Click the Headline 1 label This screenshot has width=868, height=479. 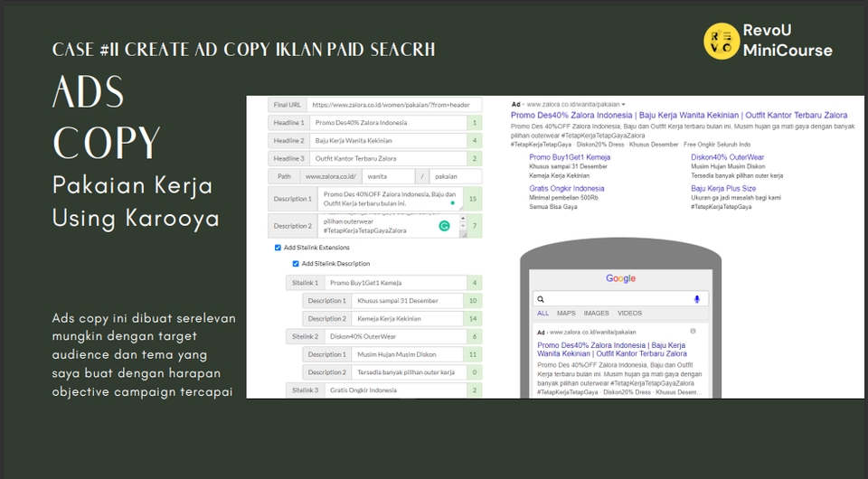288,123
